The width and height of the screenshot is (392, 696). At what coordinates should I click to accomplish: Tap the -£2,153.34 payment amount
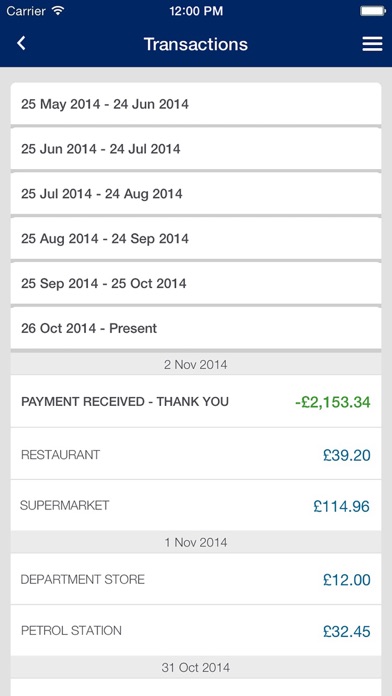[333, 403]
